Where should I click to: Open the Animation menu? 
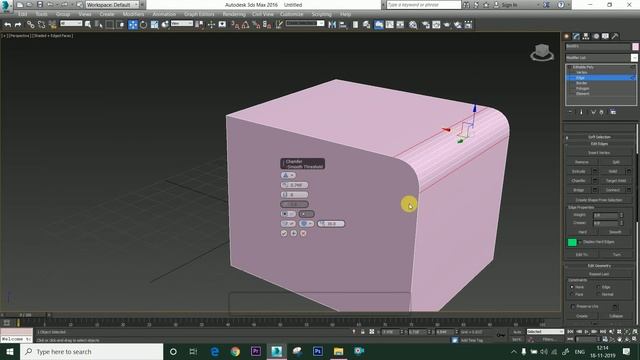(164, 14)
